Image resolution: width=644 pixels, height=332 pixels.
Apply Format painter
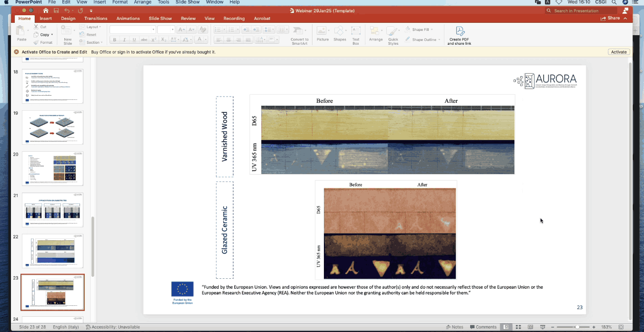(43, 42)
